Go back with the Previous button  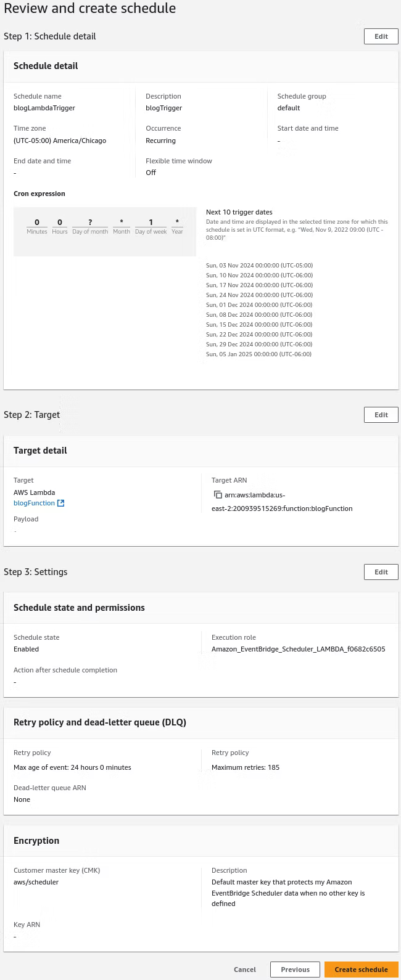(x=295, y=970)
